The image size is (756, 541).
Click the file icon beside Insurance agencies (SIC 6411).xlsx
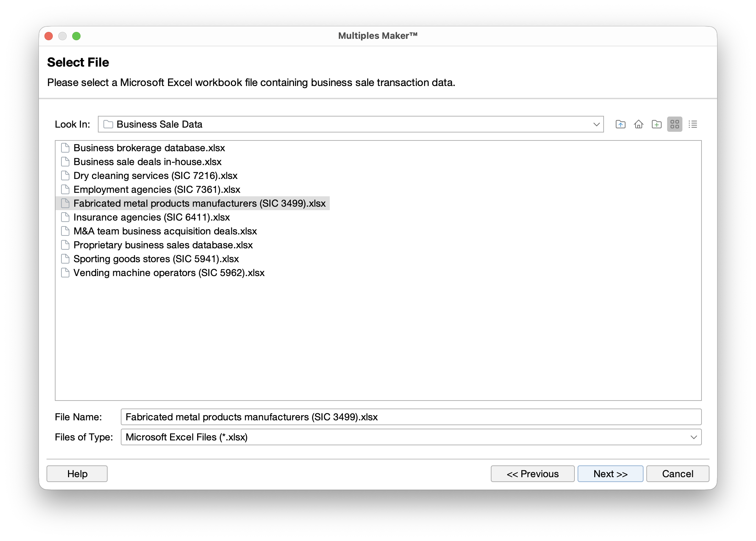pyautogui.click(x=65, y=217)
